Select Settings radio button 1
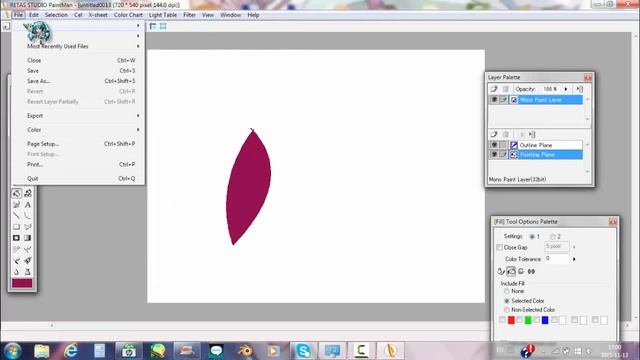Viewport: 640px width, 360px height. tap(532, 237)
